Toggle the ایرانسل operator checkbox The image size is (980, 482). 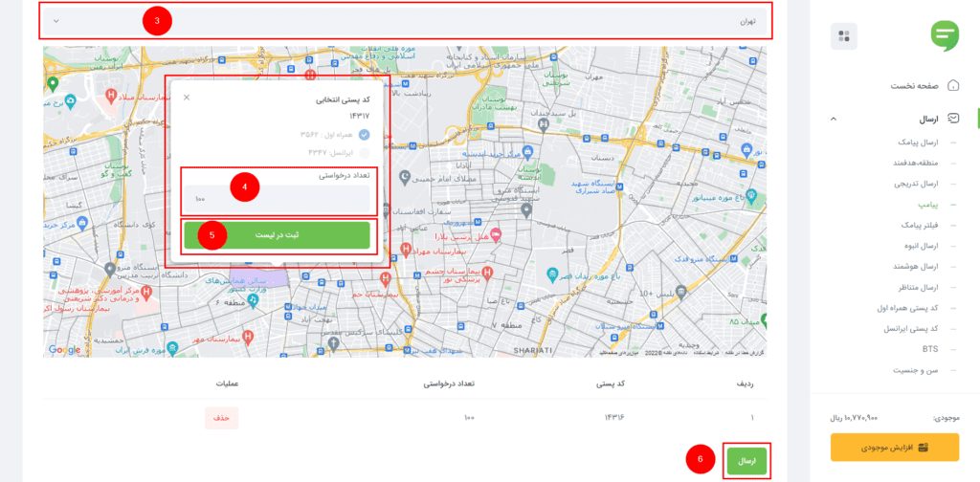click(x=364, y=152)
